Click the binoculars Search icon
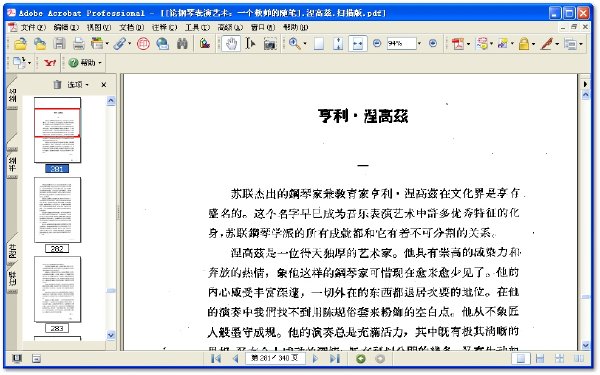600x375 pixels. point(182,44)
